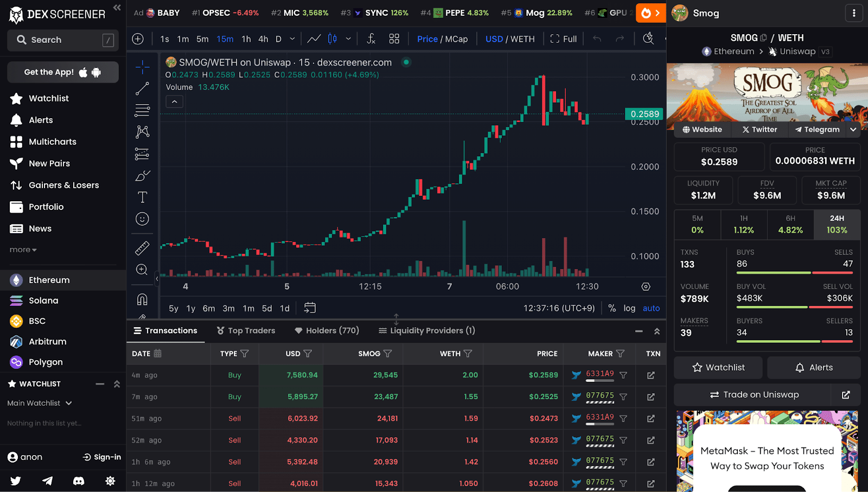This screenshot has height=492, width=868.
Task: Open the chart interval dropdown arrow
Action: (292, 39)
